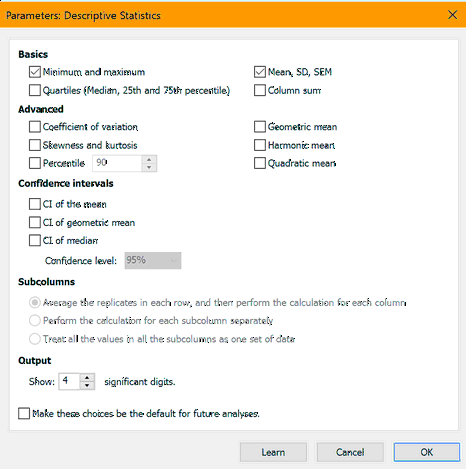This screenshot has height=469, width=466.
Task: Click the percentile value input field
Action: 117,163
